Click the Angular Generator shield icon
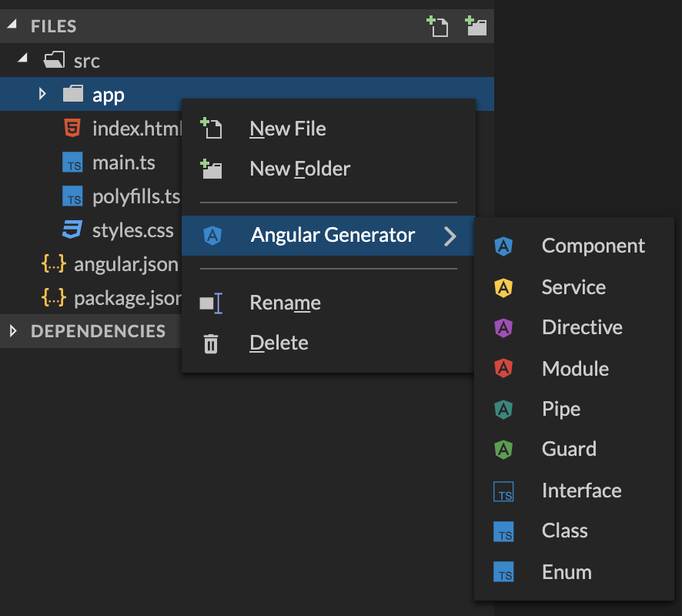This screenshot has height=616, width=682. [212, 236]
